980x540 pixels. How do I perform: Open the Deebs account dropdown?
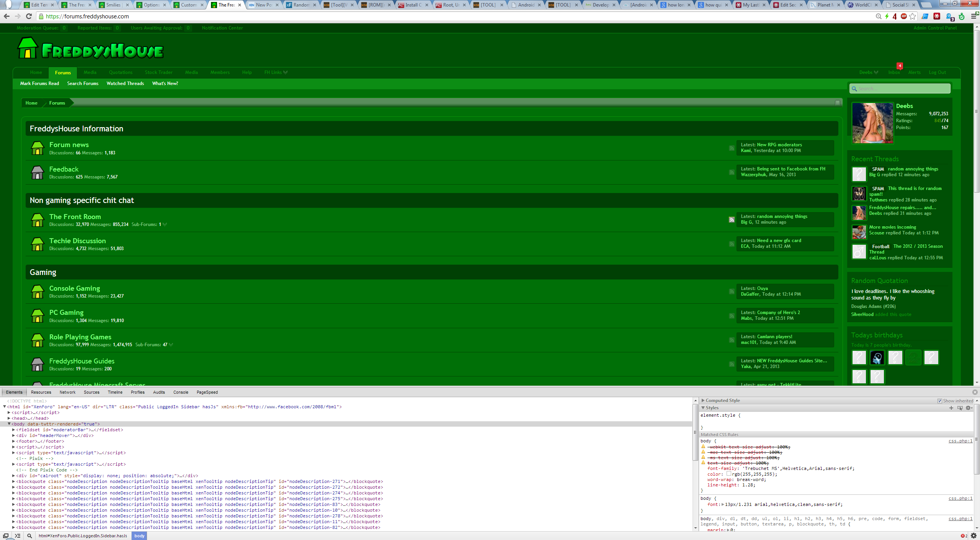tap(868, 72)
